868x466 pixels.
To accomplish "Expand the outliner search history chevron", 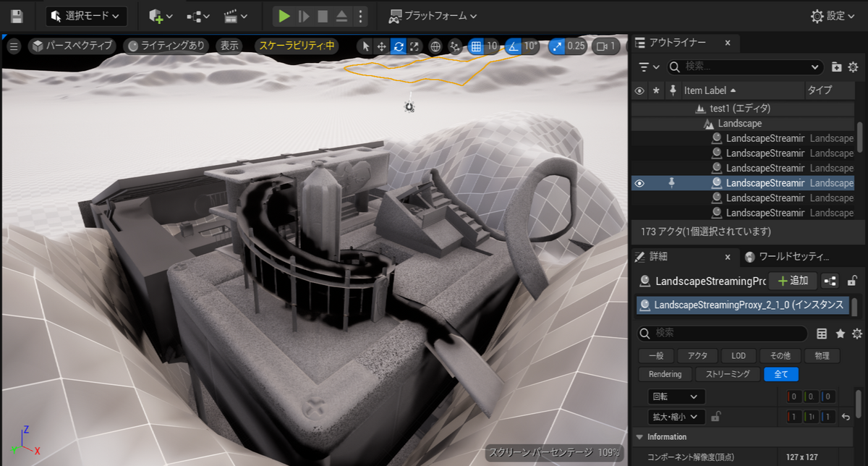I will click(x=814, y=67).
